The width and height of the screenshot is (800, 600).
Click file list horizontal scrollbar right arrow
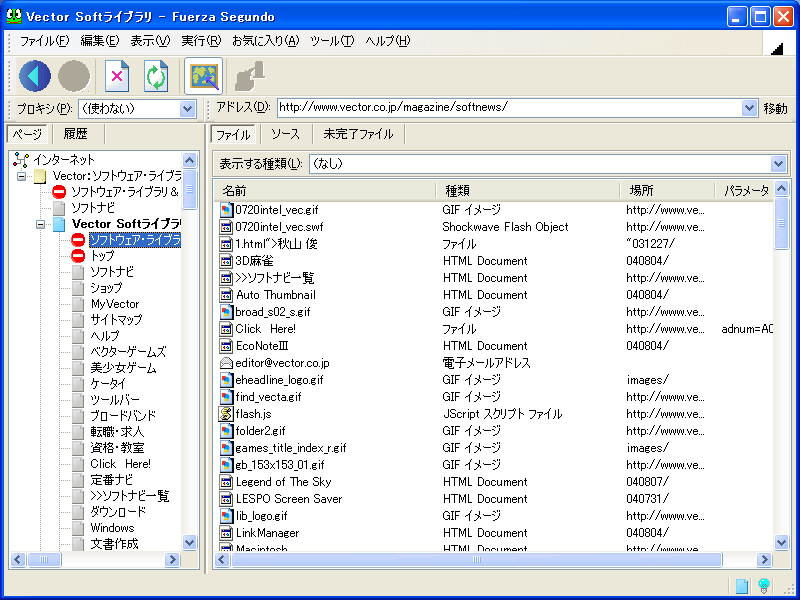[x=764, y=560]
